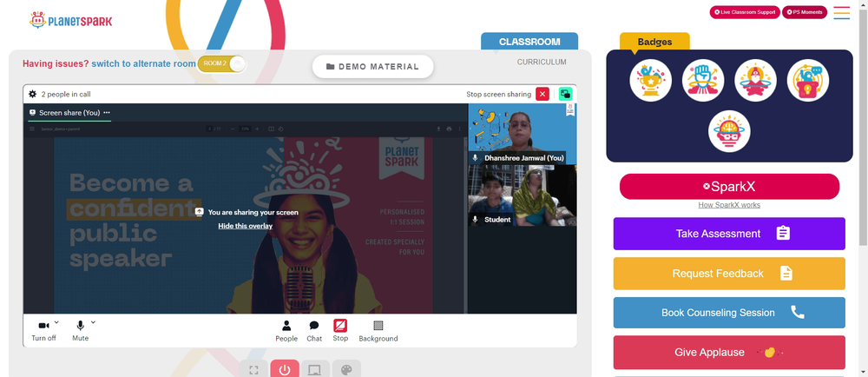
Task: Click the red power button
Action: (x=285, y=369)
